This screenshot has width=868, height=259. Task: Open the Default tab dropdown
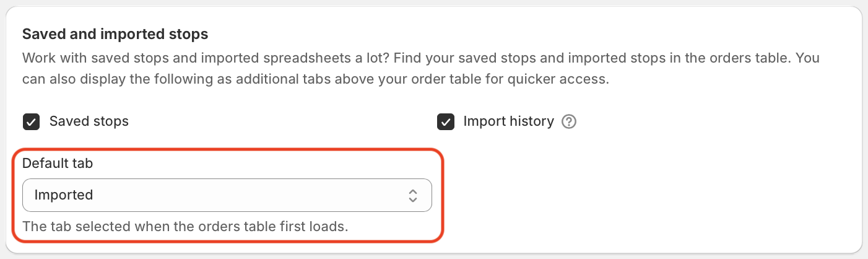[227, 195]
